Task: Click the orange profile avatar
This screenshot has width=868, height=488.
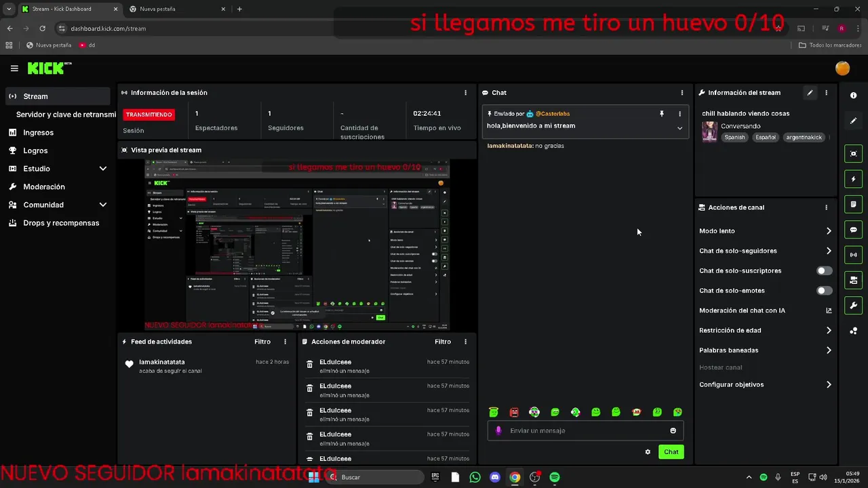Action: point(842,68)
